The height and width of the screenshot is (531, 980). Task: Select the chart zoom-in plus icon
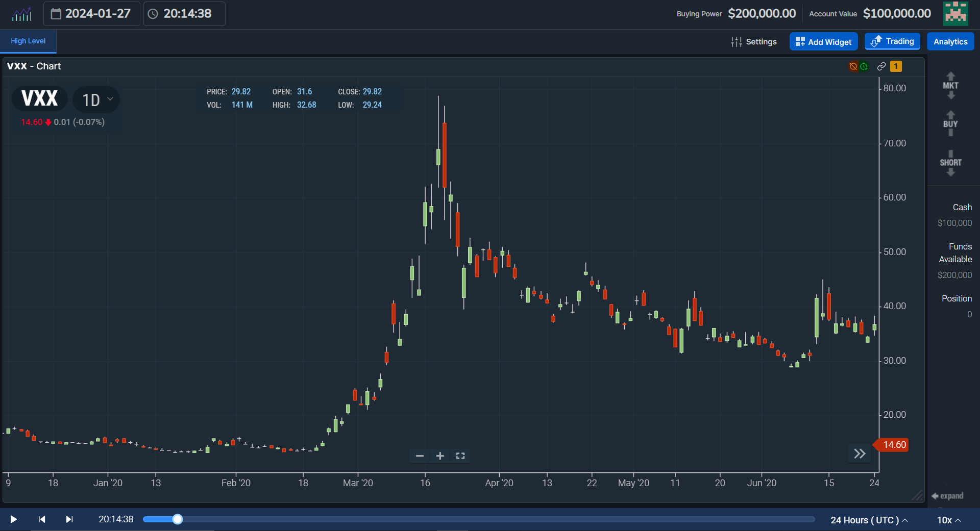tap(440, 456)
